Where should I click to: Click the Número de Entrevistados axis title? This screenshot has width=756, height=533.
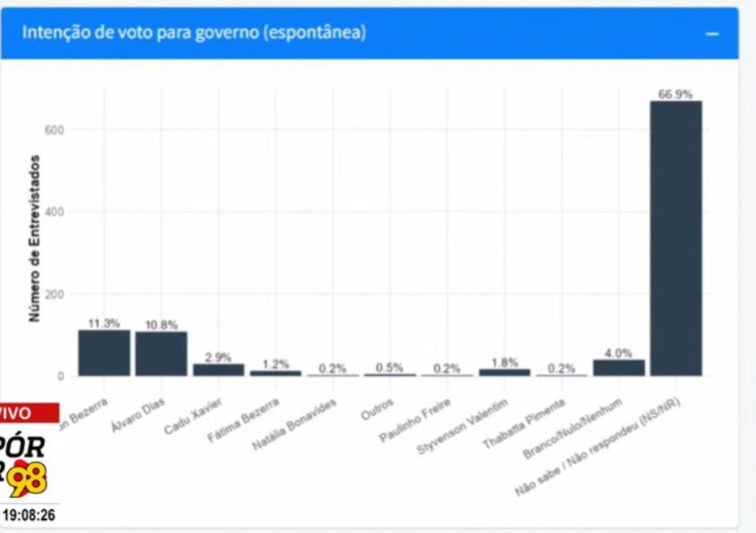point(35,239)
